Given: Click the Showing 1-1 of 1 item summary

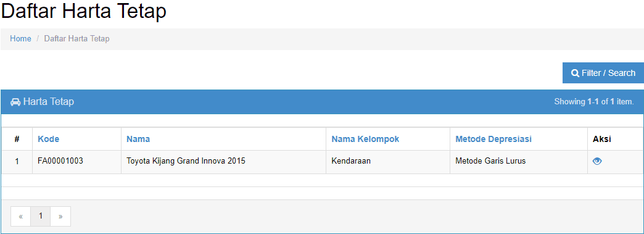Looking at the screenshot, I should [594, 102].
